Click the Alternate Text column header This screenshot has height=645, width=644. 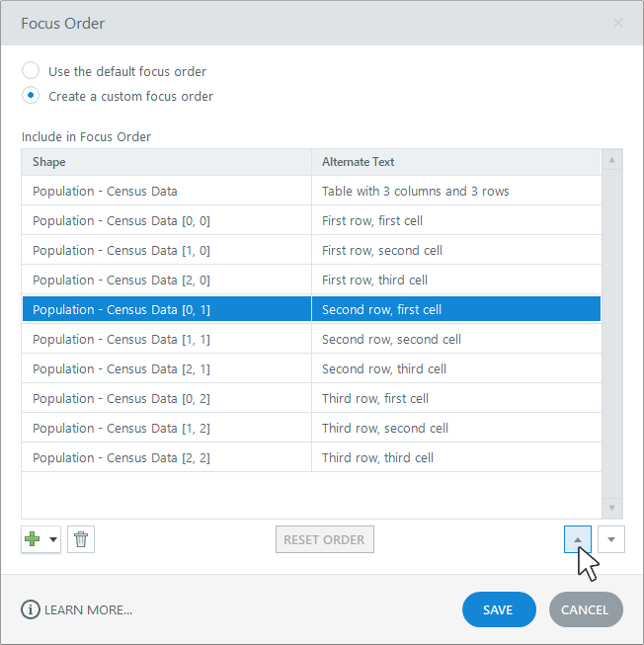(x=455, y=162)
